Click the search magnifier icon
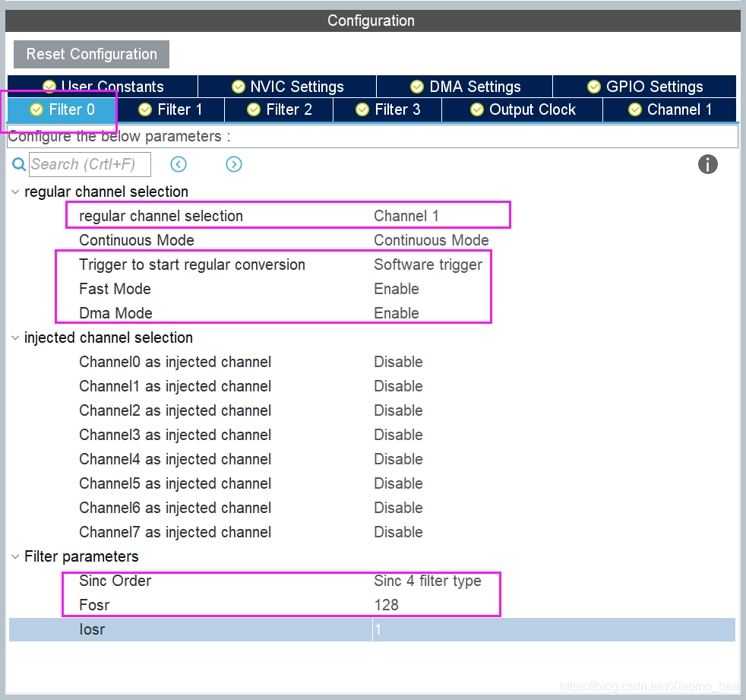Viewport: 746px width, 700px height. tap(18, 164)
